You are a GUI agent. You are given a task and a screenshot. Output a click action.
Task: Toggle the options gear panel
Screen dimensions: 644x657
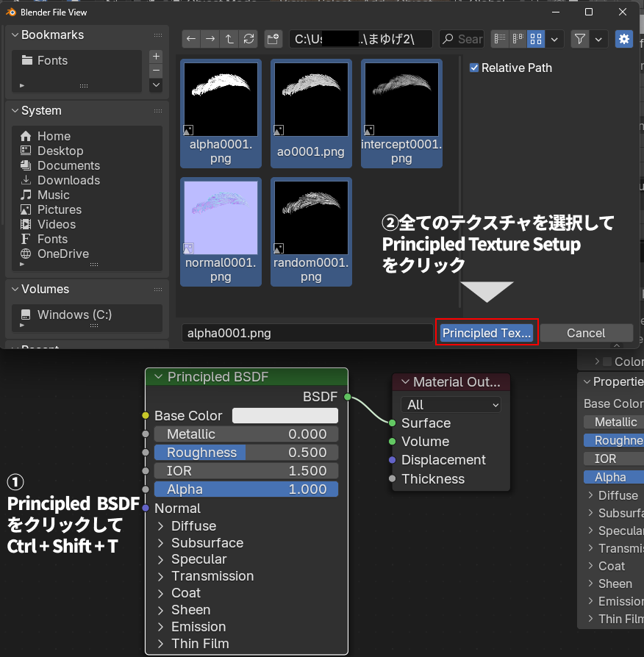coord(624,39)
